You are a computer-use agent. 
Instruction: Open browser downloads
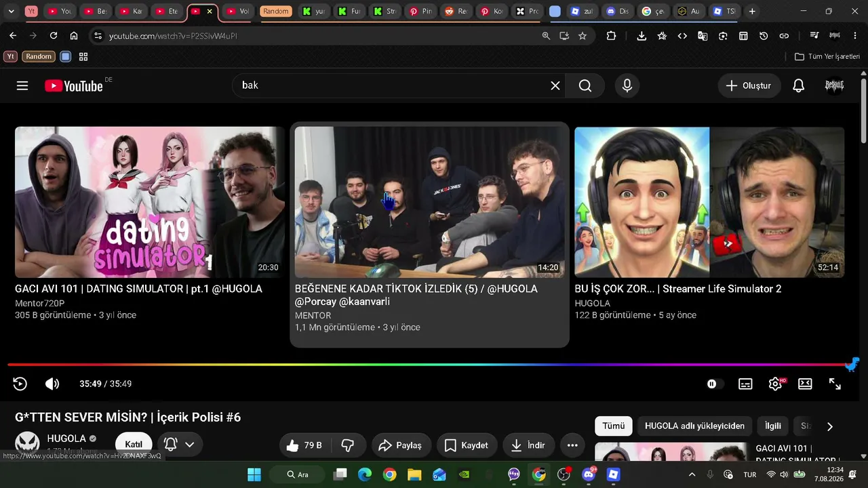[x=642, y=36]
